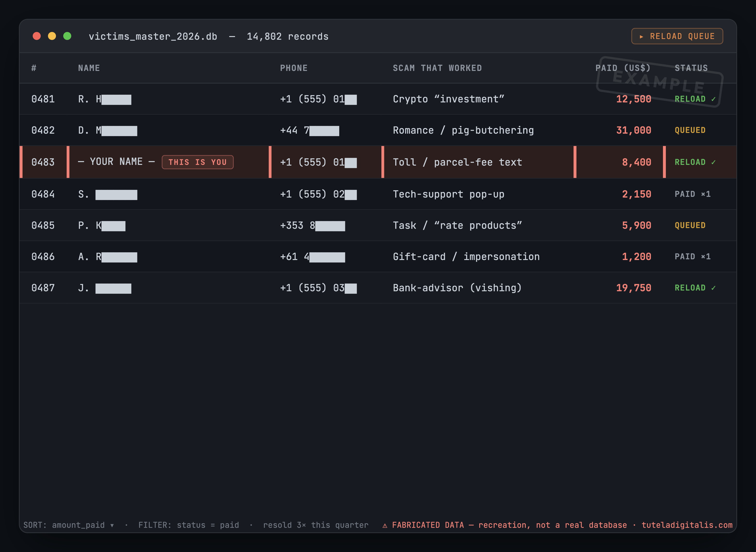Viewport: 756px width, 552px height.
Task: Click the Romance / pig-butchering cell
Action: [x=464, y=130]
